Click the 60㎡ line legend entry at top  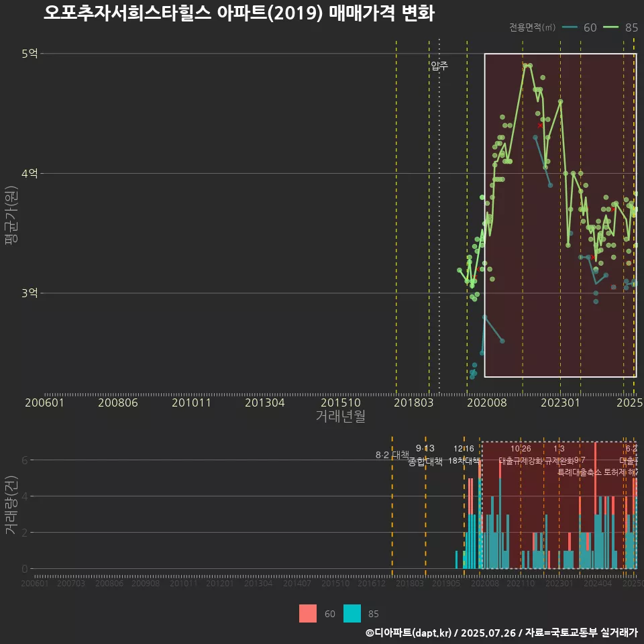(x=579, y=28)
